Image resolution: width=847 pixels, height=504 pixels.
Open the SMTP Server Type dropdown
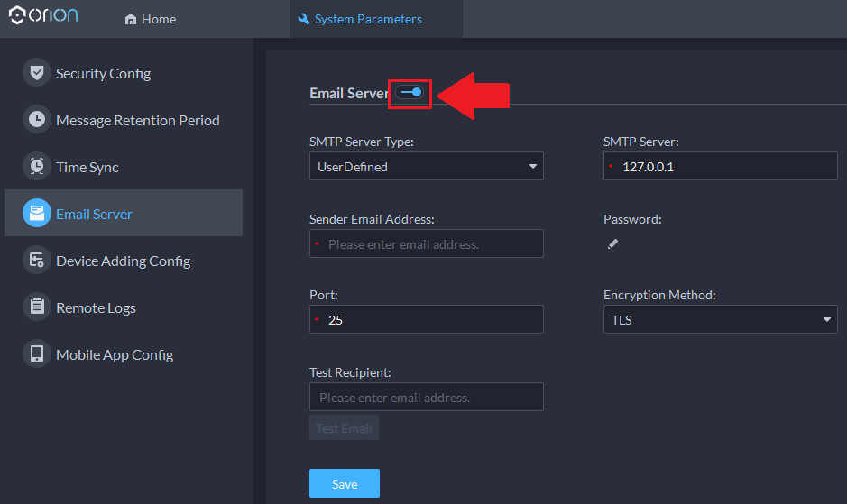pos(426,166)
